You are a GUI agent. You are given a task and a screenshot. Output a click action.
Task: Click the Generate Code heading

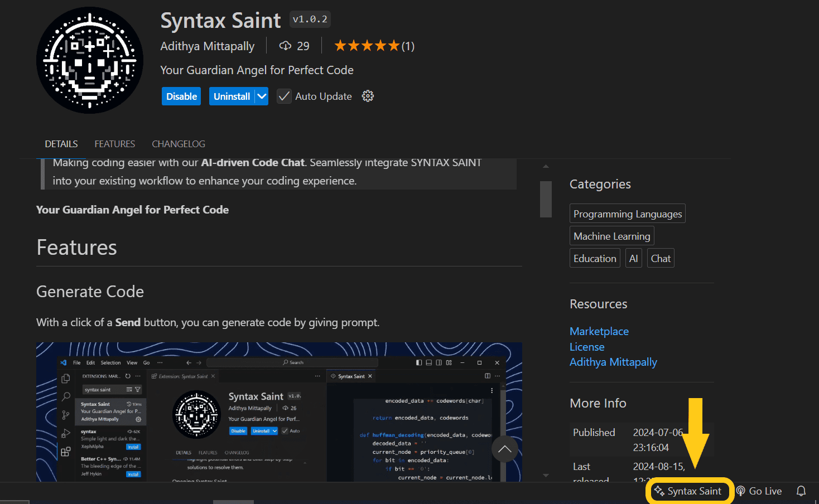click(90, 292)
